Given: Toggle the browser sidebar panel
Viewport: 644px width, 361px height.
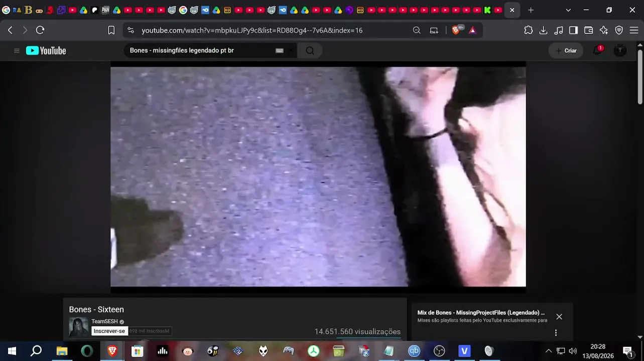Looking at the screenshot, I should [573, 30].
